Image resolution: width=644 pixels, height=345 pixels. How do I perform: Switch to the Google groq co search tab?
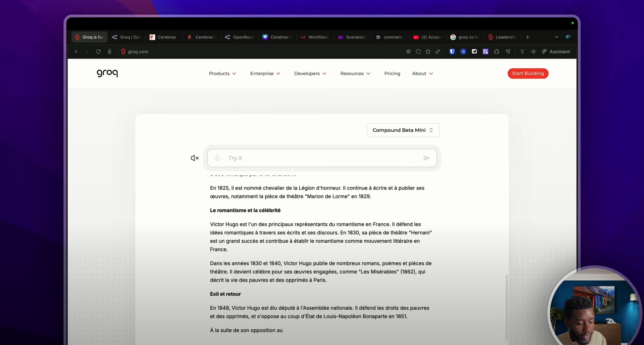click(465, 37)
